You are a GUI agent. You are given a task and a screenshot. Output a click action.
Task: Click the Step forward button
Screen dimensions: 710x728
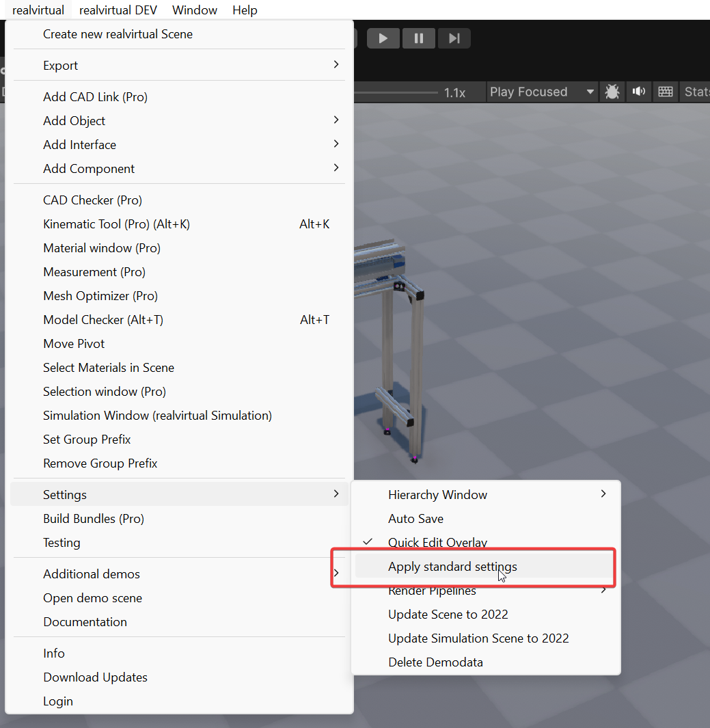click(454, 38)
